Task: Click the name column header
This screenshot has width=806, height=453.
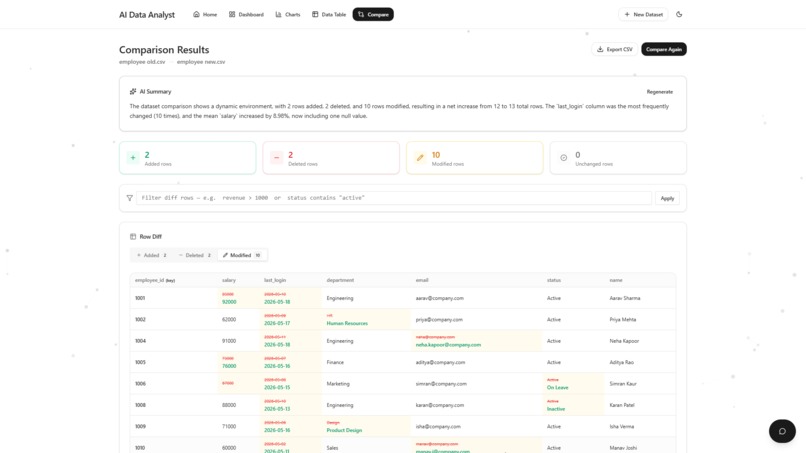Action: tap(616, 280)
